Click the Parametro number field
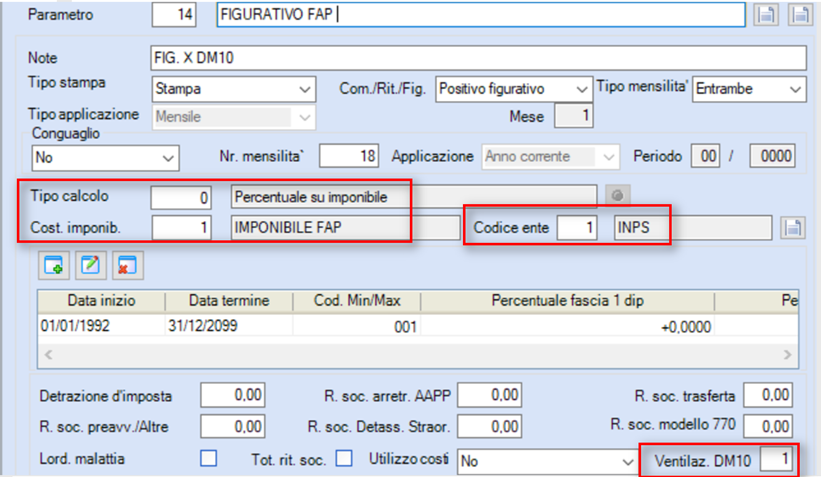This screenshot has width=821, height=477. tap(174, 14)
